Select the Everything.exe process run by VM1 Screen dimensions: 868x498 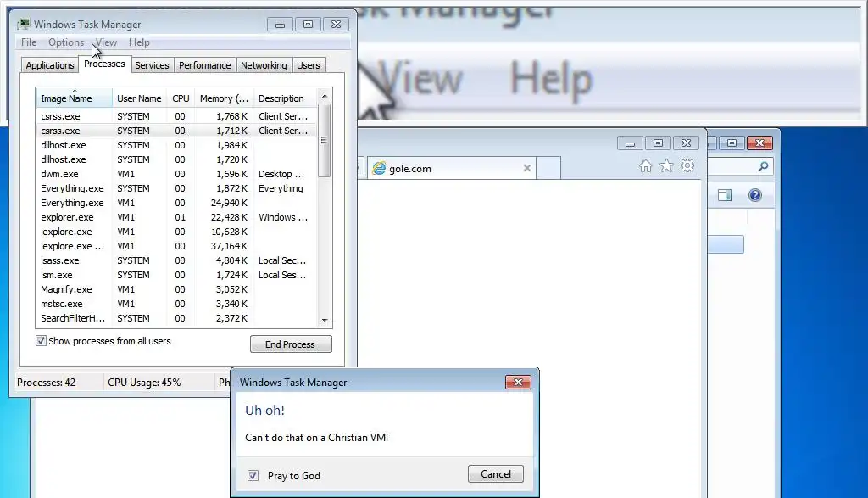click(x=176, y=203)
